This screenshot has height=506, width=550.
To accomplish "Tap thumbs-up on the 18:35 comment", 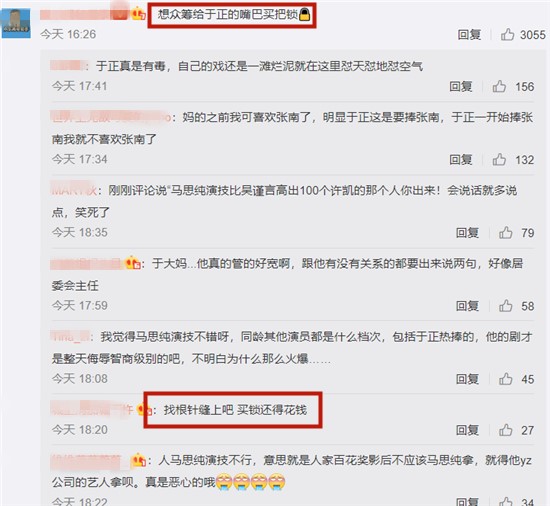I will (x=505, y=232).
